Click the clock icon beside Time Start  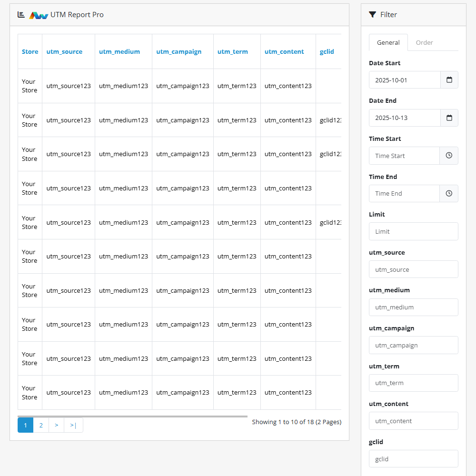[449, 156]
